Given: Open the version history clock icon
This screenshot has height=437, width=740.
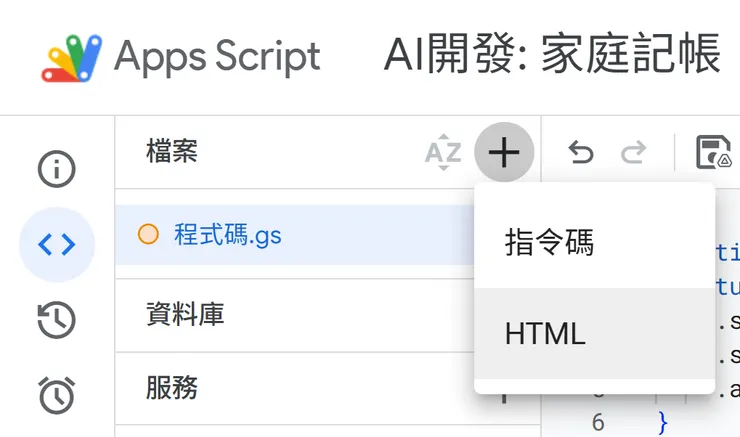Looking at the screenshot, I should click(57, 320).
